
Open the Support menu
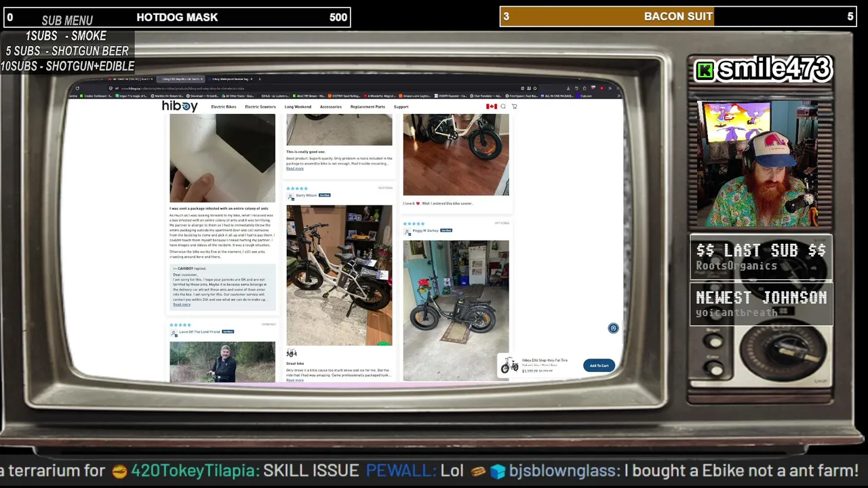tap(401, 107)
